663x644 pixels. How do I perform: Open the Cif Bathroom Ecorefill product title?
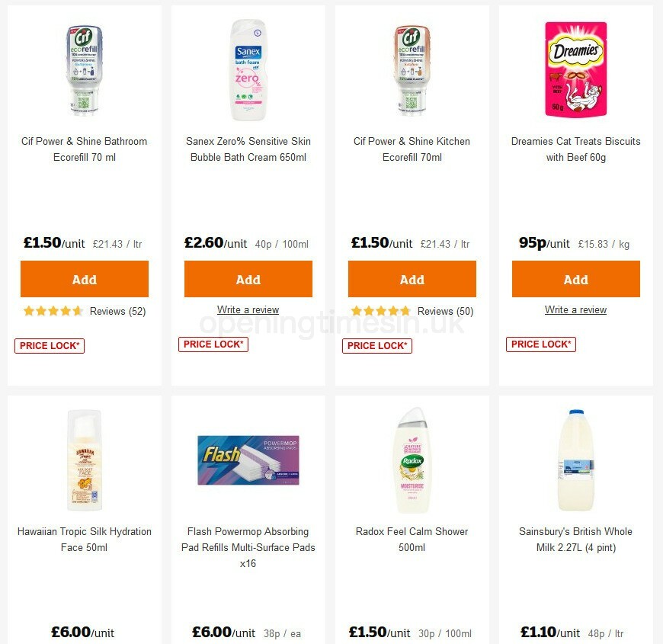coord(84,149)
